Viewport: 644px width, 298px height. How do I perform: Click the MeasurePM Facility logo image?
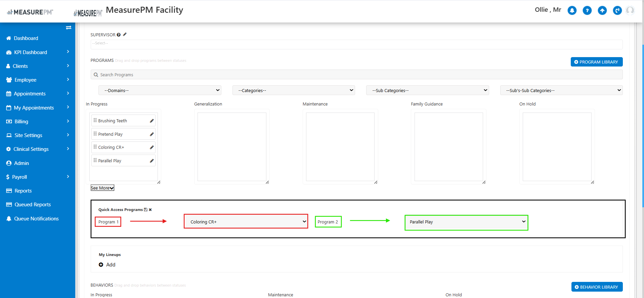(x=88, y=13)
